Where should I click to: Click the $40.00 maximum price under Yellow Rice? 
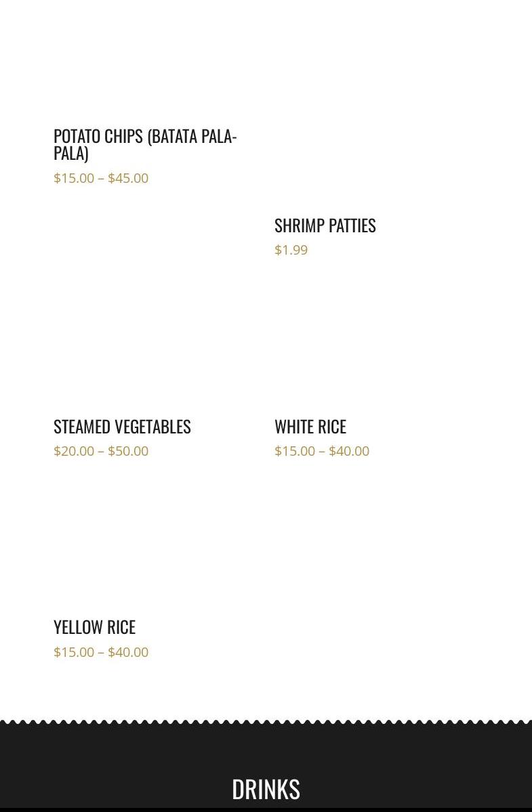coord(128,652)
